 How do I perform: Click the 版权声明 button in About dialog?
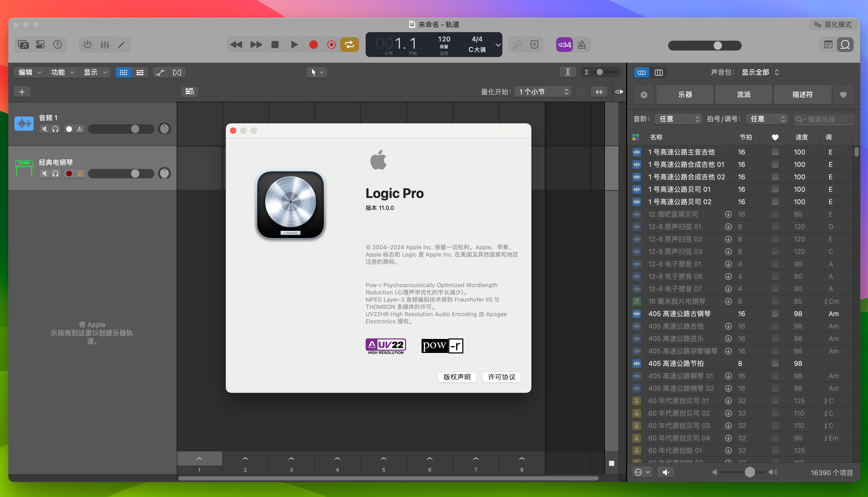point(457,377)
